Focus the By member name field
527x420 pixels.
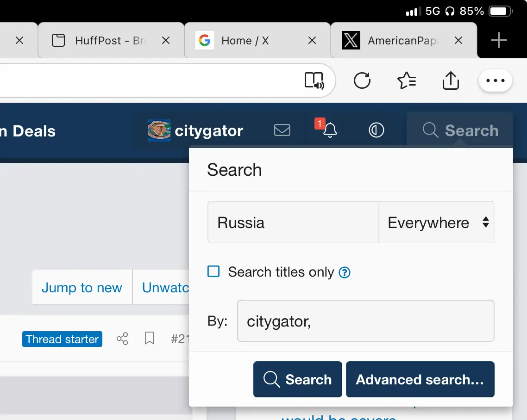(x=365, y=321)
